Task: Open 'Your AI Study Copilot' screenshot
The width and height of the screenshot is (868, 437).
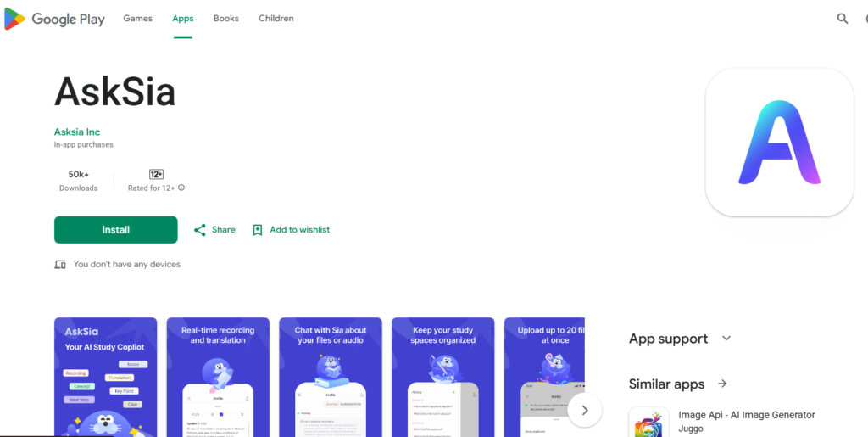Action: pos(105,378)
